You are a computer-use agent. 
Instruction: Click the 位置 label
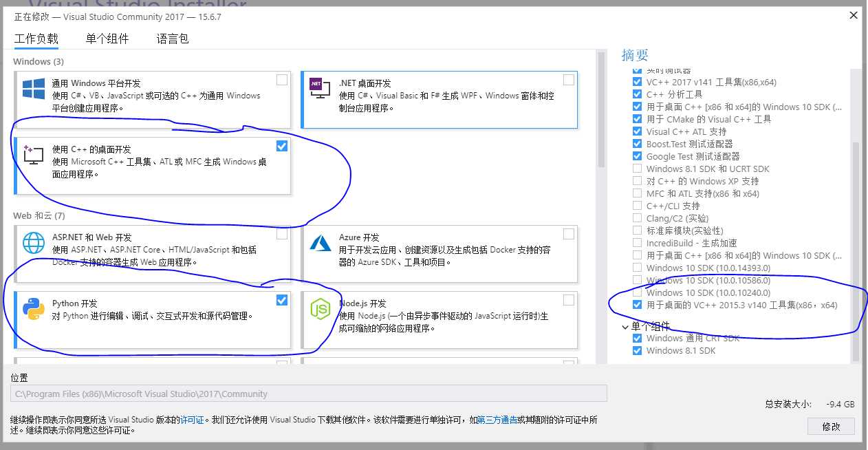coord(19,378)
